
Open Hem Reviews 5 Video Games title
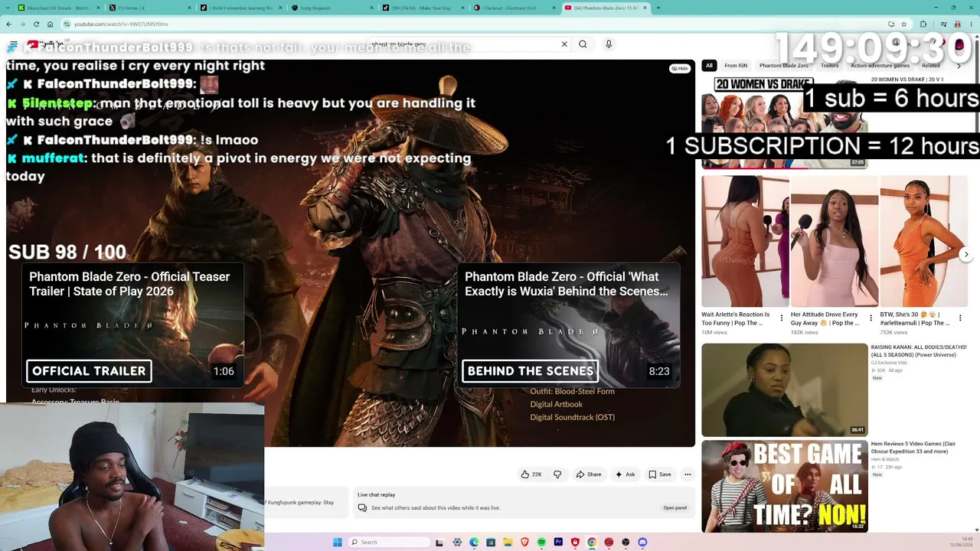coord(913,448)
